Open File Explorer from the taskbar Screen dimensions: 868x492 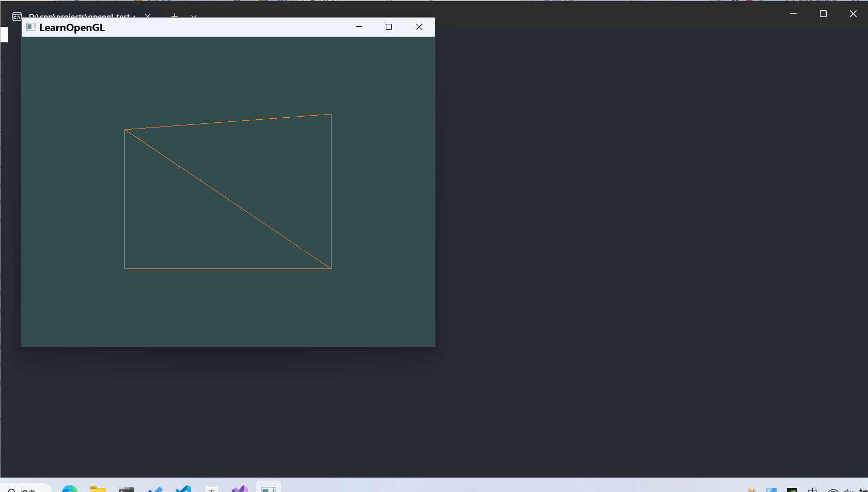pyautogui.click(x=98, y=488)
